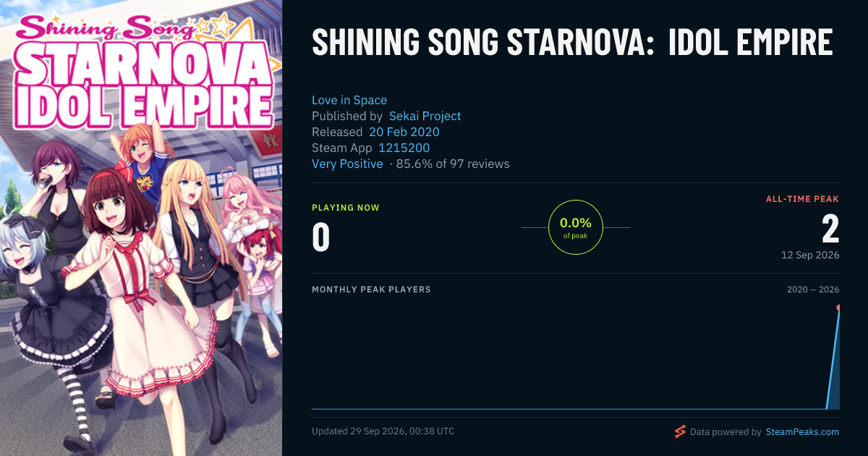Click the Very Positive review rating
Viewport: 868px width, 456px height.
point(347,164)
